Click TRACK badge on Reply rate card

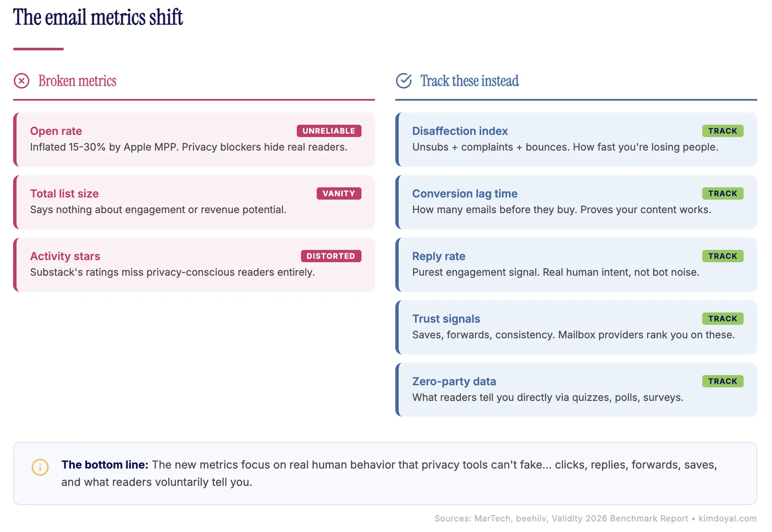click(x=723, y=256)
